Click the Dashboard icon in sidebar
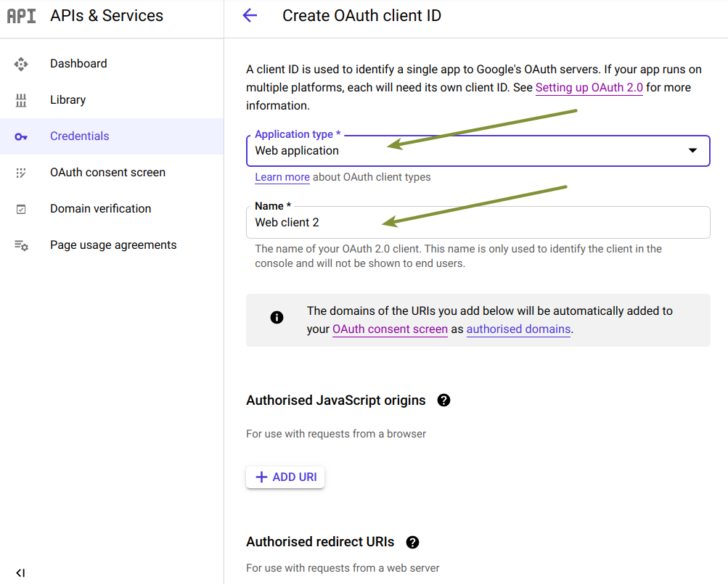This screenshot has width=728, height=584. 21,64
